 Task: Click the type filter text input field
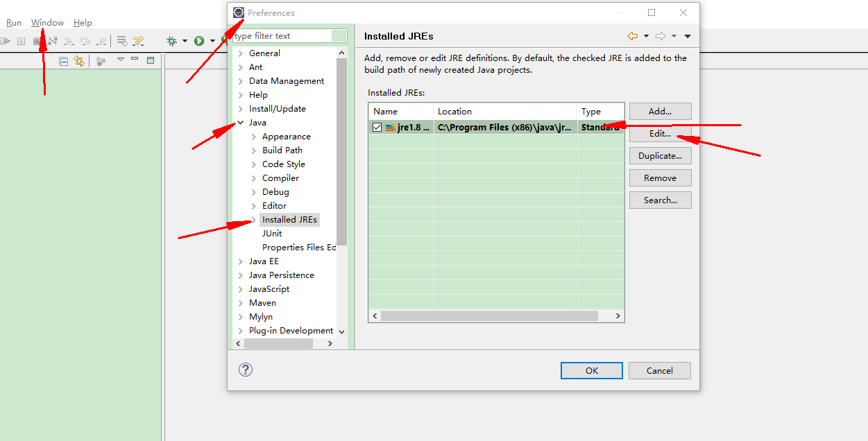288,35
